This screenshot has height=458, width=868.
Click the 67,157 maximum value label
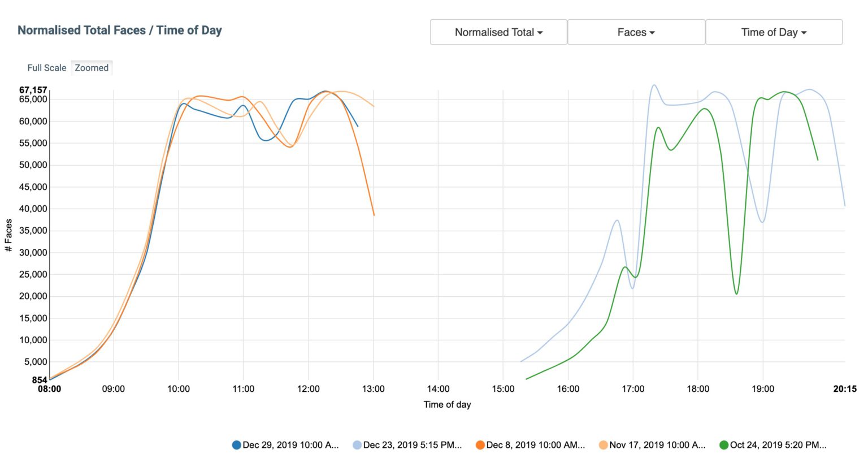point(33,90)
